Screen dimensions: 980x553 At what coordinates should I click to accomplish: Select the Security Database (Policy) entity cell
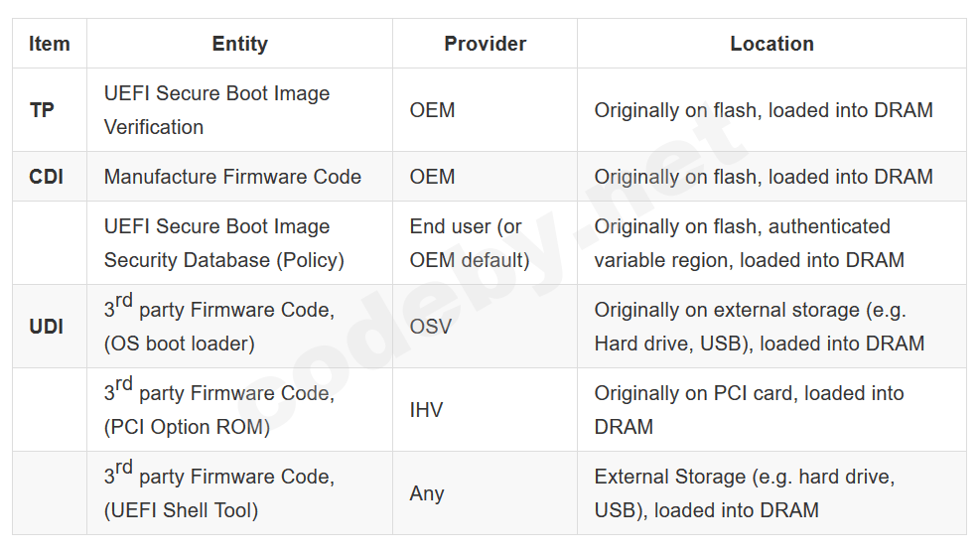pyautogui.click(x=224, y=243)
